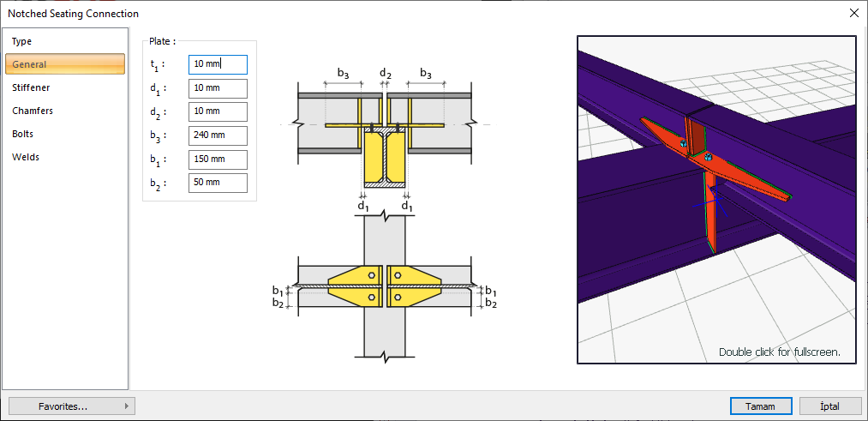Click the t1 plate thickness field

pyautogui.click(x=218, y=64)
